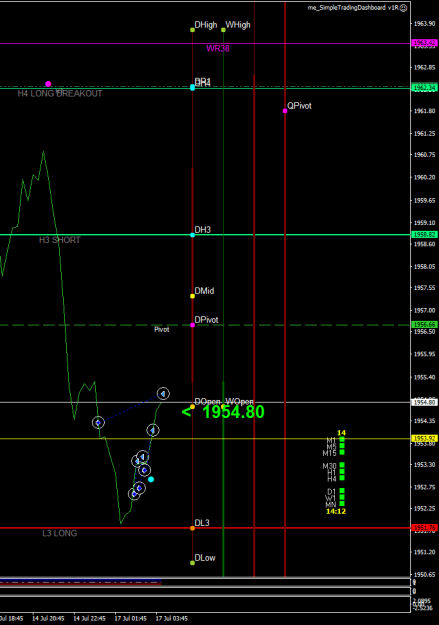Click the green H4 timeframe indicator square
Image resolution: width=439 pixels, height=625 pixels.
click(x=342, y=478)
